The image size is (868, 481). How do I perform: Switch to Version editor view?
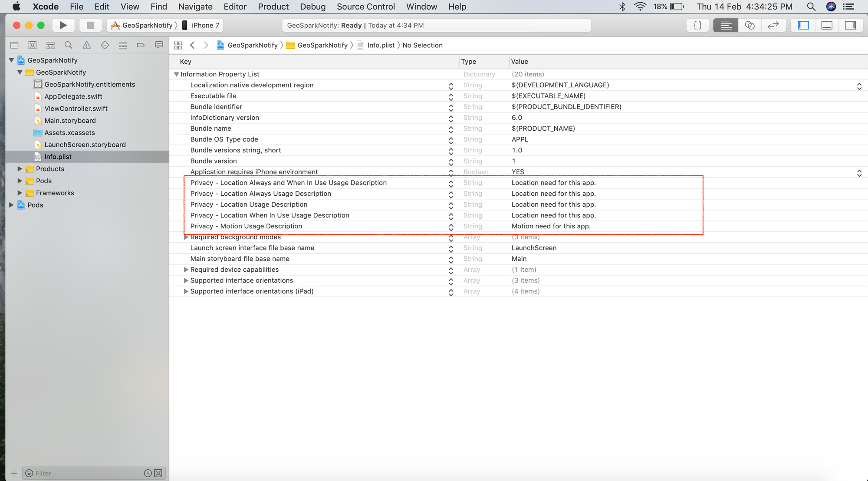pos(773,25)
